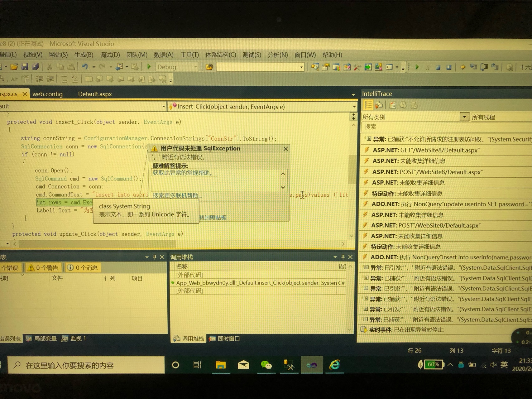Open the 工具(T) menu
The height and width of the screenshot is (399, 532).
point(189,55)
